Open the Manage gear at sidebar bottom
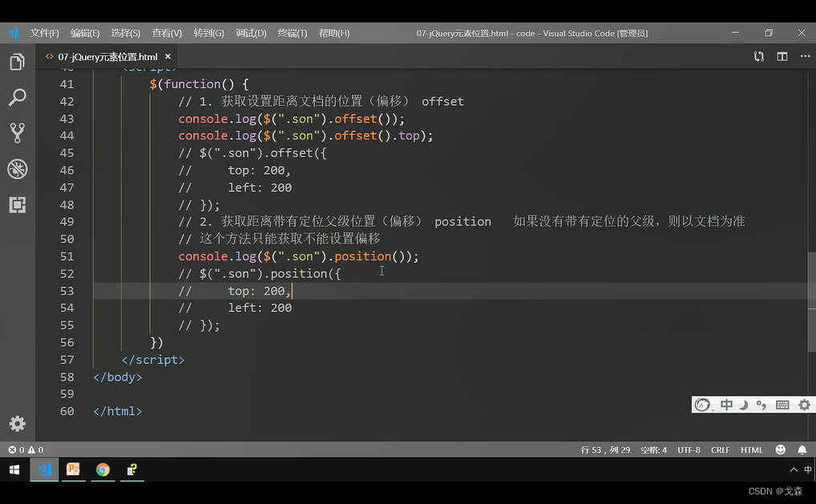 pyautogui.click(x=17, y=424)
